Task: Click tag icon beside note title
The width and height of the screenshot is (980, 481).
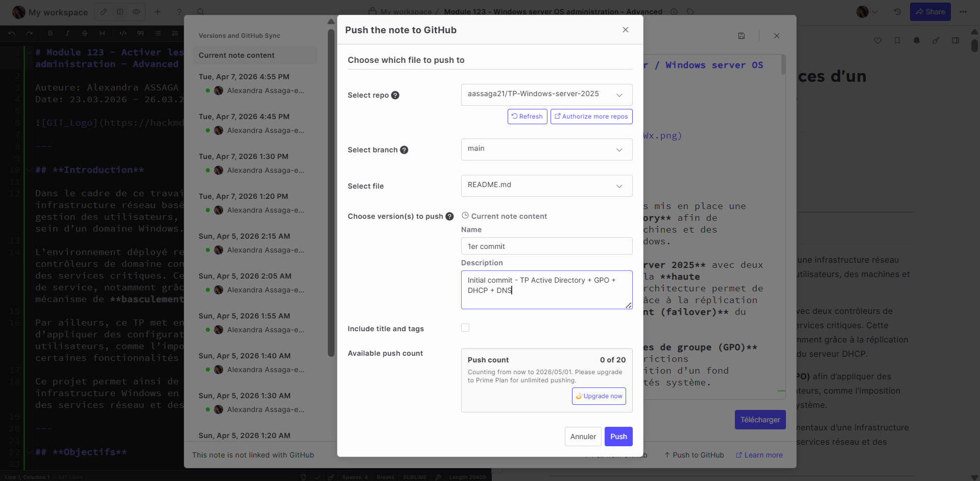Action: point(690,12)
